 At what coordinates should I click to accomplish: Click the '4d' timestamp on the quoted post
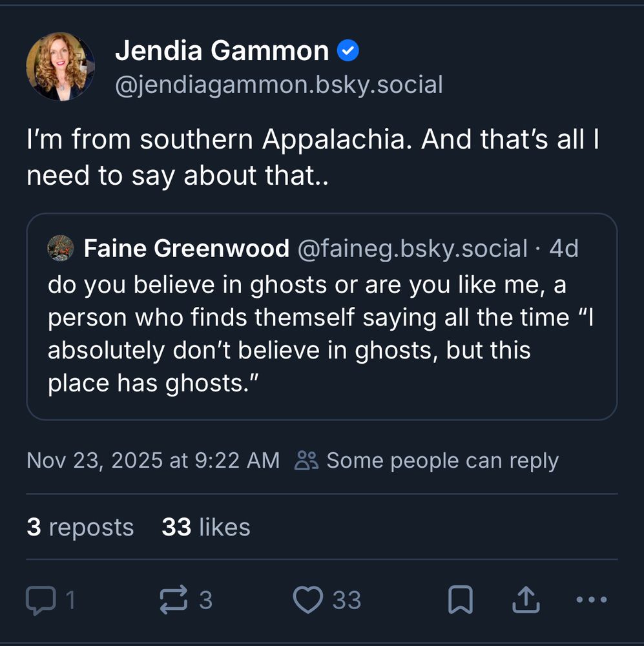pyautogui.click(x=565, y=248)
